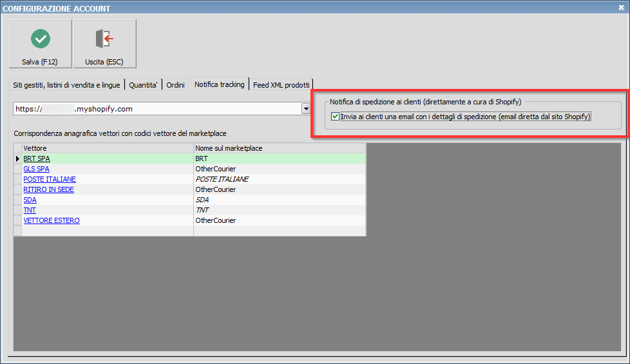Open the myshopify.com site dropdown

[x=306, y=109]
